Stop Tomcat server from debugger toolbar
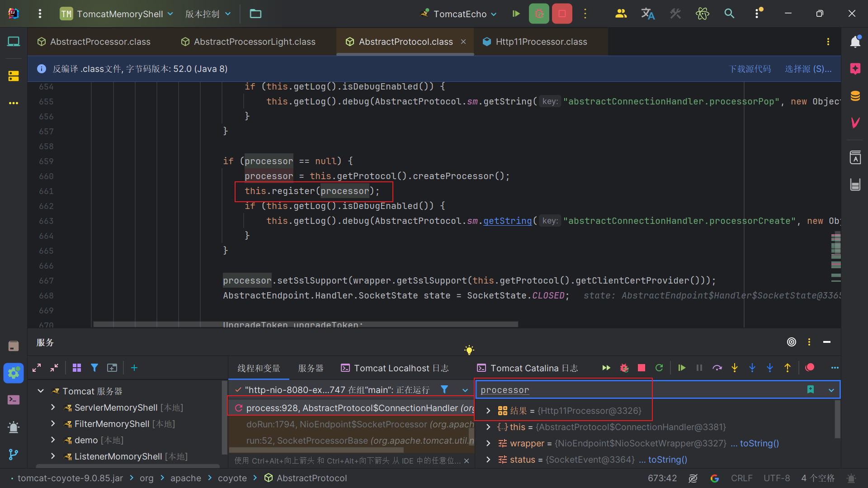The width and height of the screenshot is (868, 488). pyautogui.click(x=642, y=368)
